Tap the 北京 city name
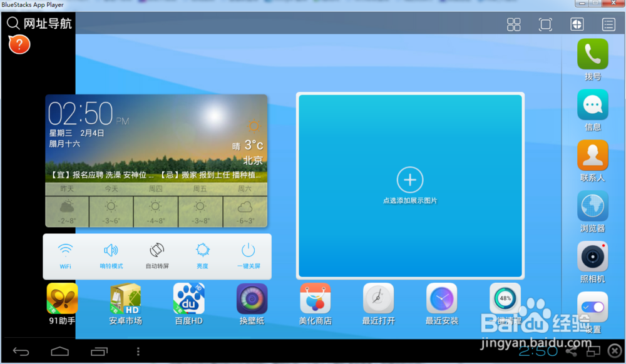This screenshot has height=364, width=626. pos(253,160)
